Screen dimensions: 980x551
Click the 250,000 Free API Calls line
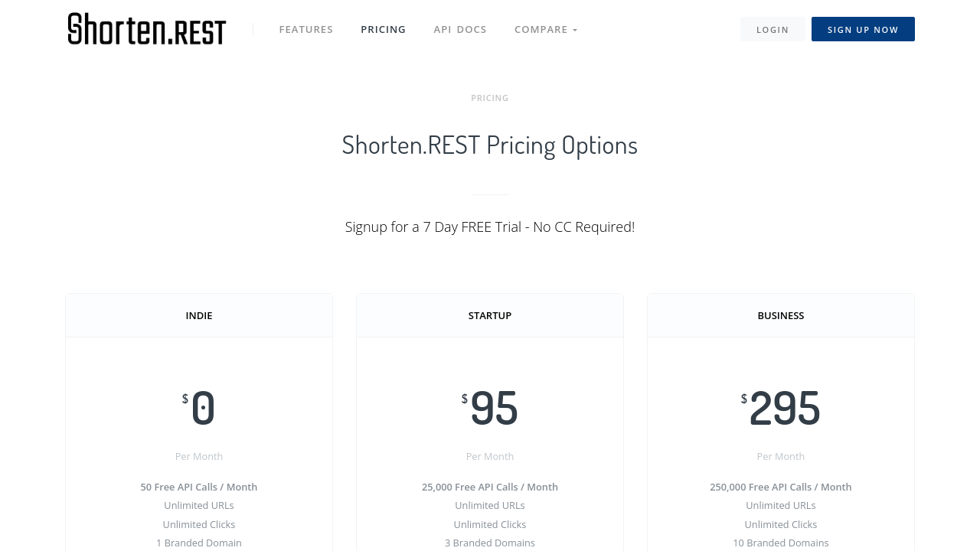(x=780, y=487)
